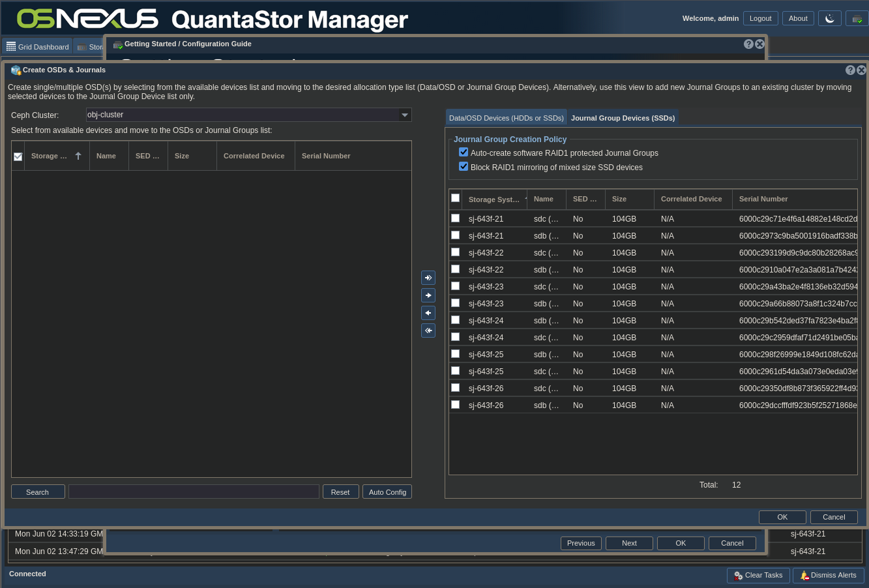This screenshot has height=588, width=869.
Task: Click the move-all-left double arrow button
Action: tap(428, 331)
